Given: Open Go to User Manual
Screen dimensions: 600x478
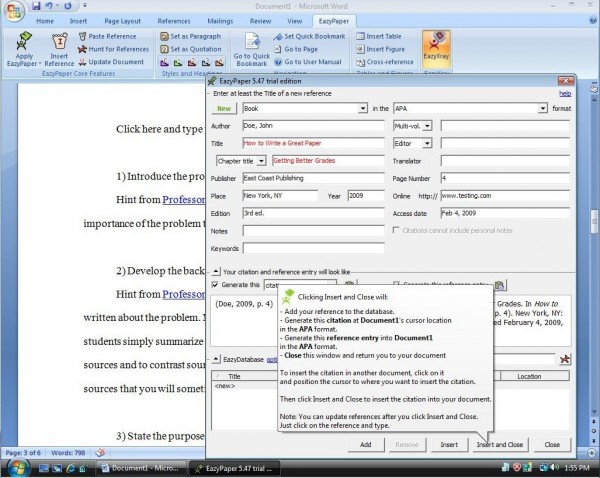Looking at the screenshot, I should pos(308,62).
